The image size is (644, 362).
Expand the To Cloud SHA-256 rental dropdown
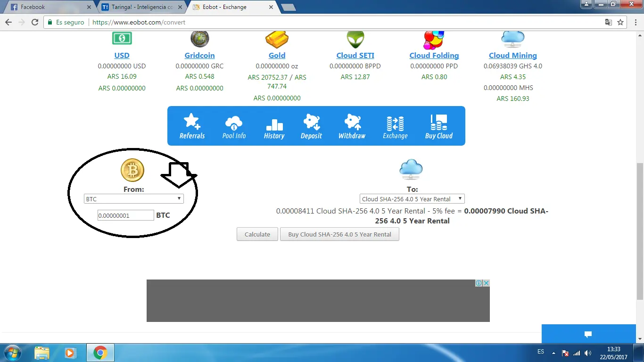(412, 199)
